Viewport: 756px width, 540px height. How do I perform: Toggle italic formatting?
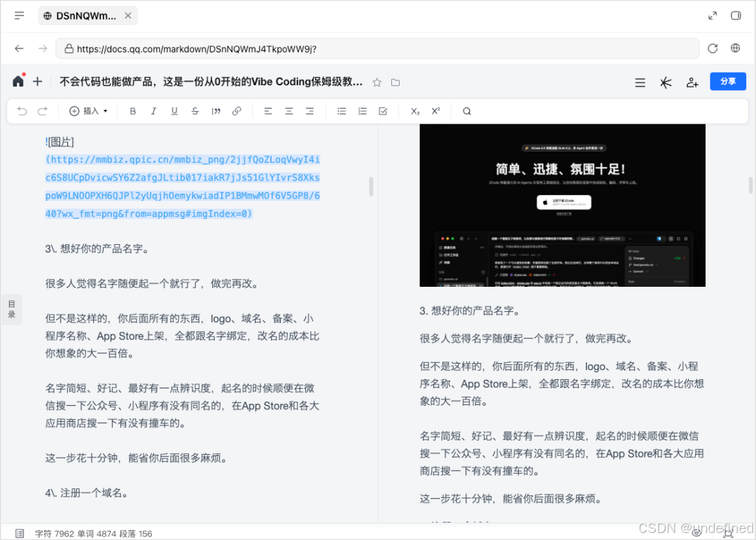[153, 111]
